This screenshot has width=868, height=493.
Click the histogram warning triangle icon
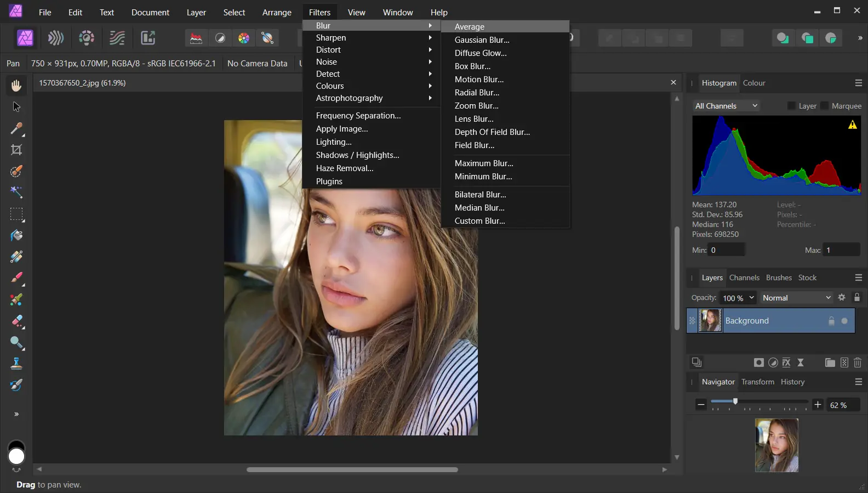tap(852, 125)
